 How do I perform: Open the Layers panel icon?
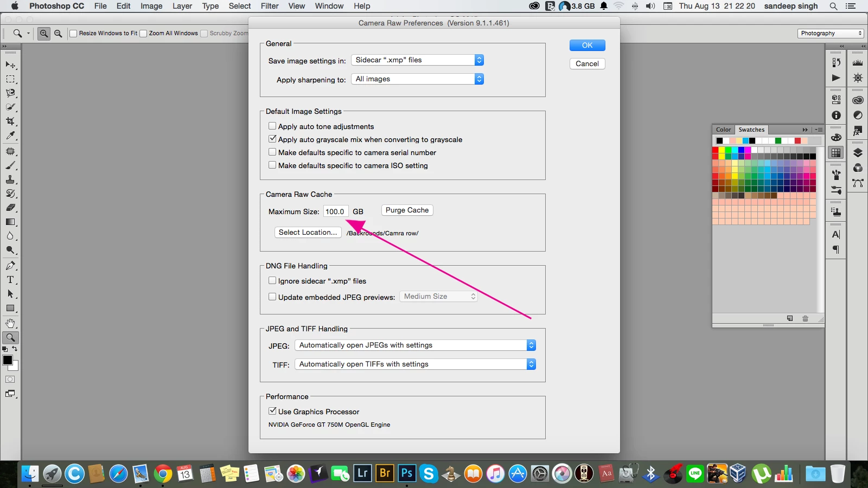coord(858,153)
